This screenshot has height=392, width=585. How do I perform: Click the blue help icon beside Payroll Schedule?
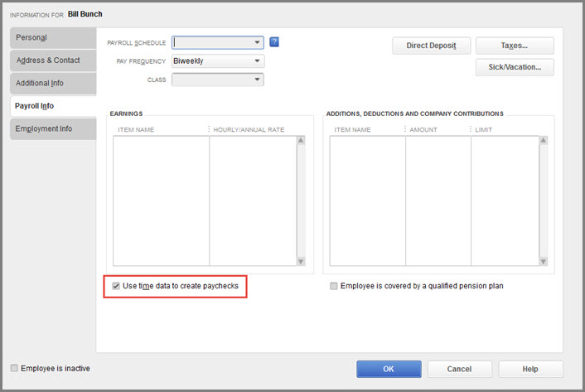(274, 42)
